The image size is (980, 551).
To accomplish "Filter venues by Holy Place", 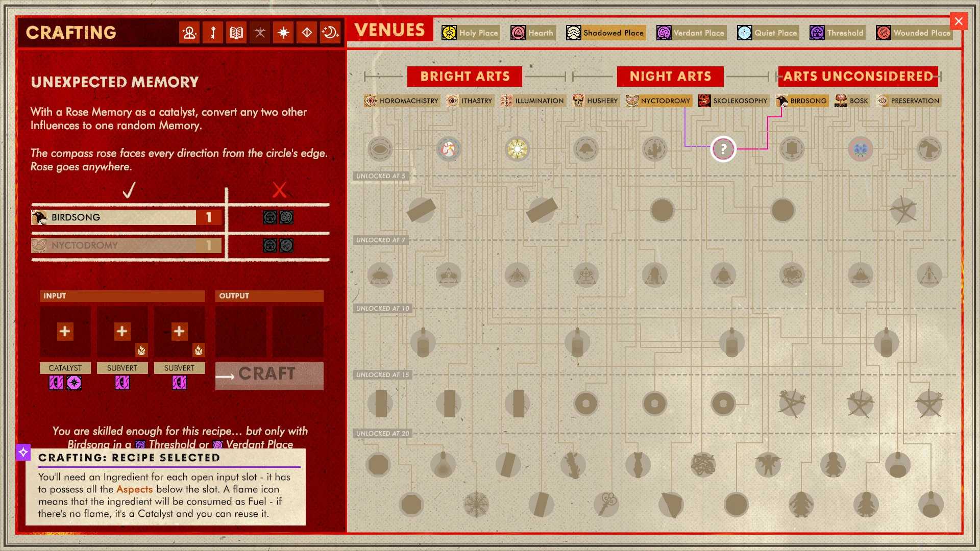I will (470, 33).
